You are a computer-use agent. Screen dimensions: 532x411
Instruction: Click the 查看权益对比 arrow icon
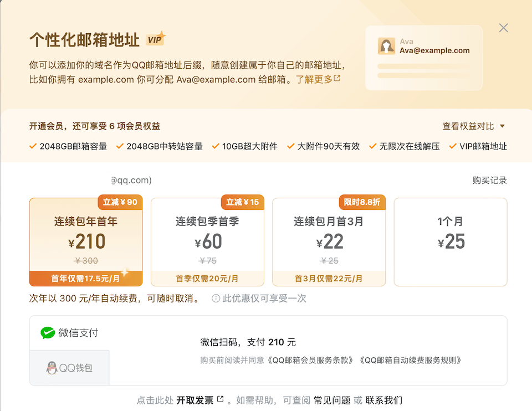502,126
